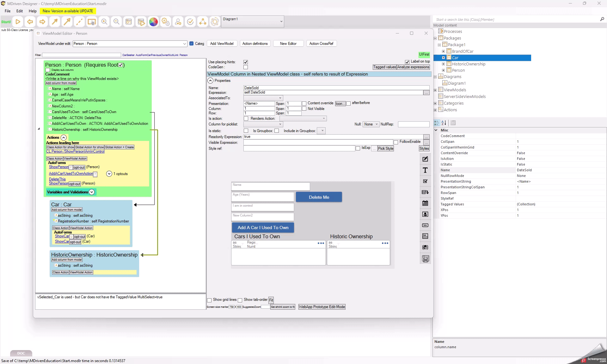
Task: Open the Help menu
Action: (33, 11)
